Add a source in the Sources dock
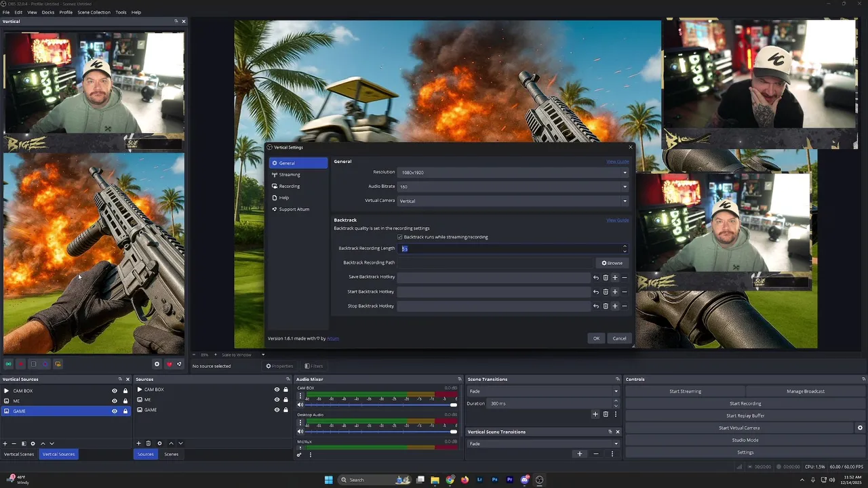This screenshot has height=488, width=868. [x=138, y=443]
